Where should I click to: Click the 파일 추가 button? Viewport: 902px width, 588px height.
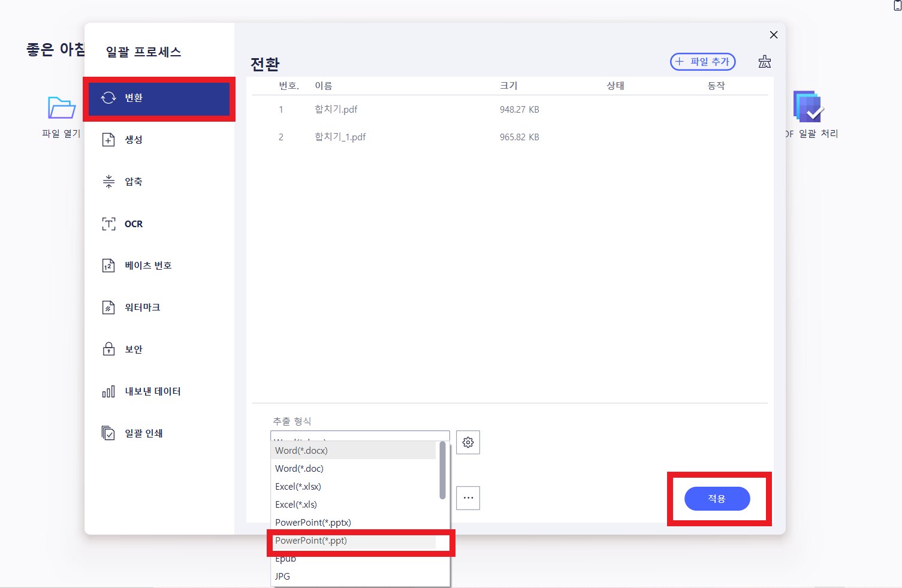[x=702, y=62]
